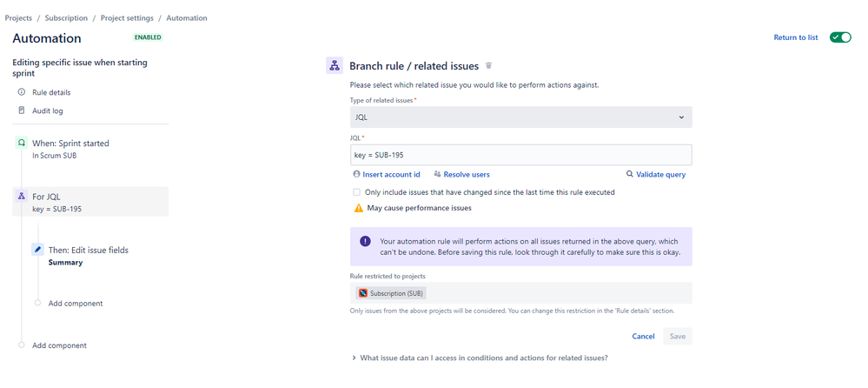Click the Subscription project avatar icon

[362, 292]
